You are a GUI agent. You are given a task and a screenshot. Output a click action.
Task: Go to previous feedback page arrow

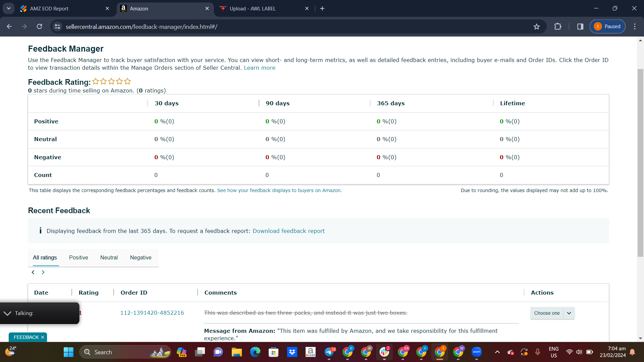tap(33, 272)
